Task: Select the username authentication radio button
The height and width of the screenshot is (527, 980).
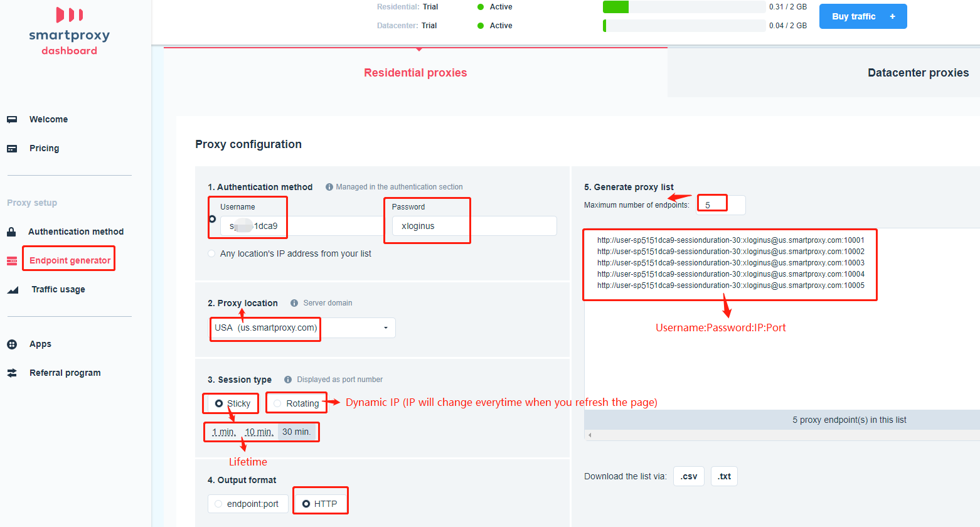Action: [212, 219]
